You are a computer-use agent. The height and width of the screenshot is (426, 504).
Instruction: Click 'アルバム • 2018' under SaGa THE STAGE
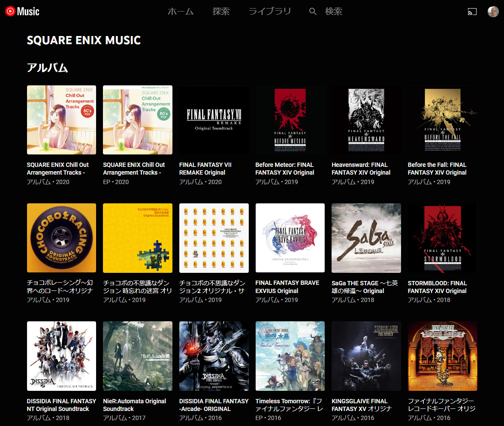(353, 300)
